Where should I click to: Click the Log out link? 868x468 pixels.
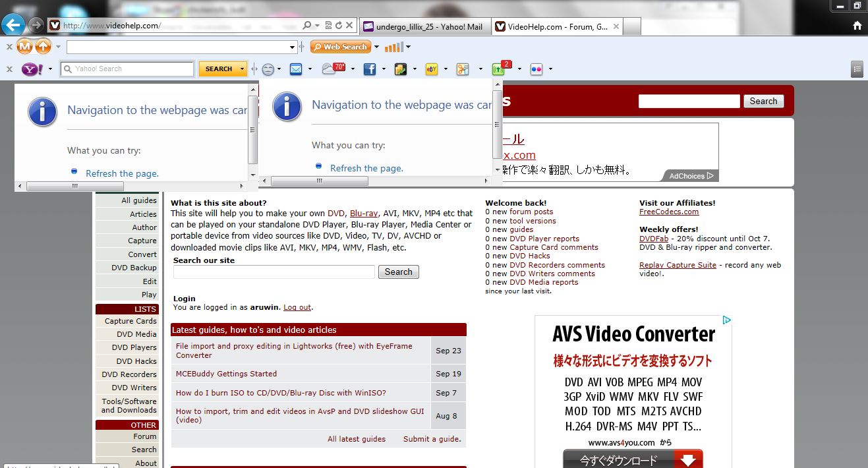(297, 307)
